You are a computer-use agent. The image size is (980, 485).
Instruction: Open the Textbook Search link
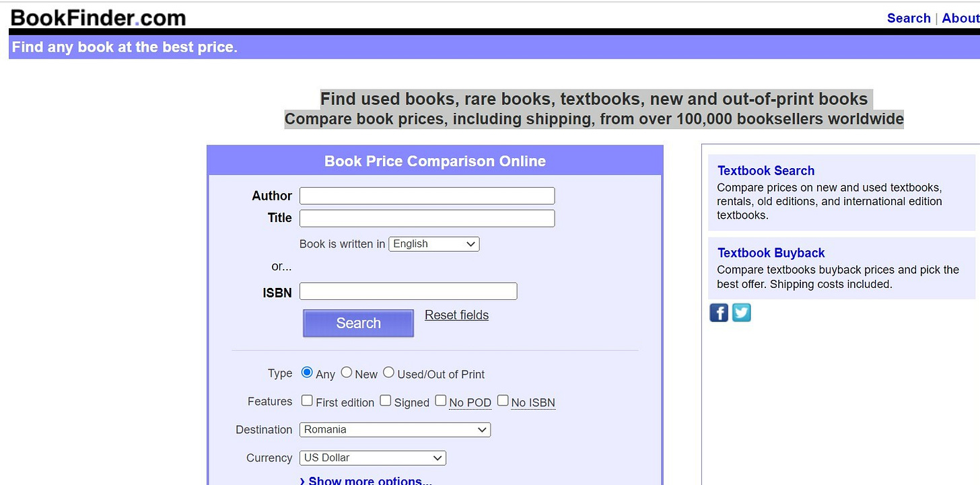766,171
